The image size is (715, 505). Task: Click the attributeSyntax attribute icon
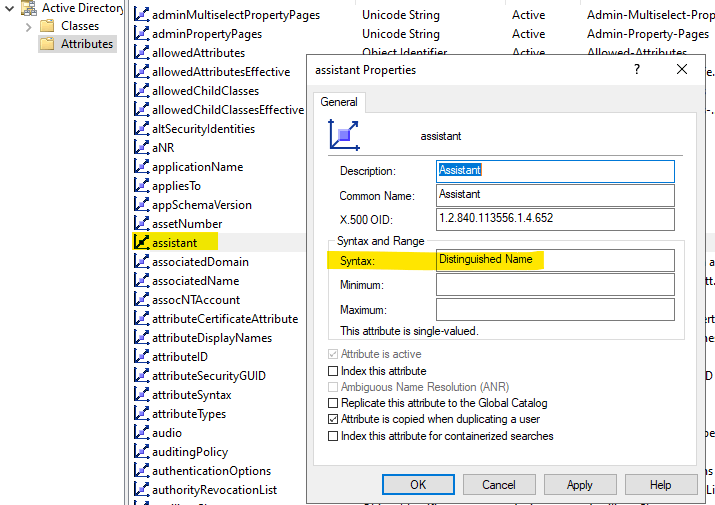(141, 395)
